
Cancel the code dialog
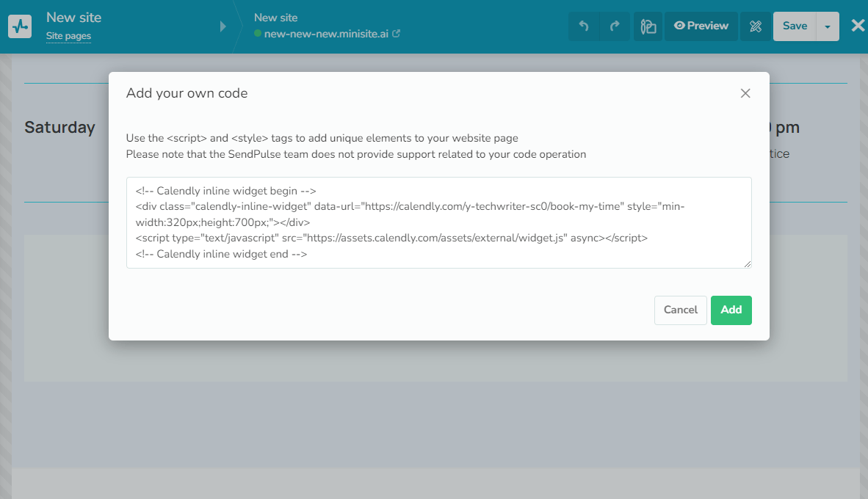[x=680, y=310]
